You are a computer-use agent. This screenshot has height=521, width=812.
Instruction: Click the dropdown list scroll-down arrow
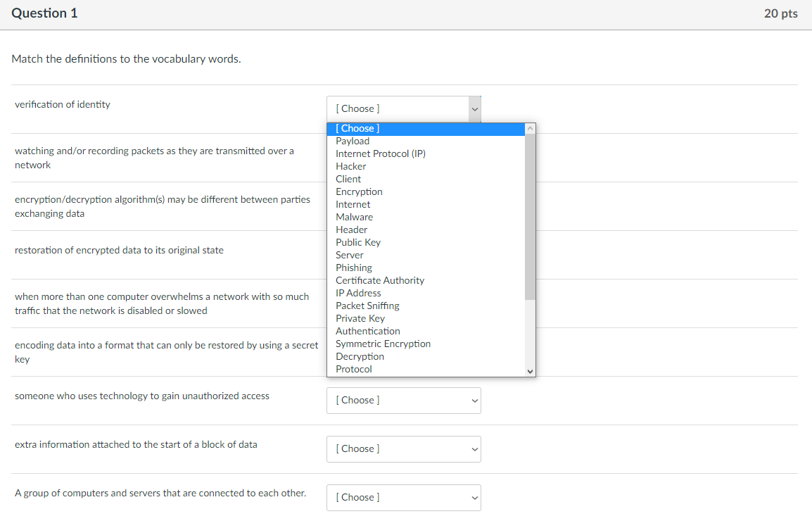click(x=530, y=371)
